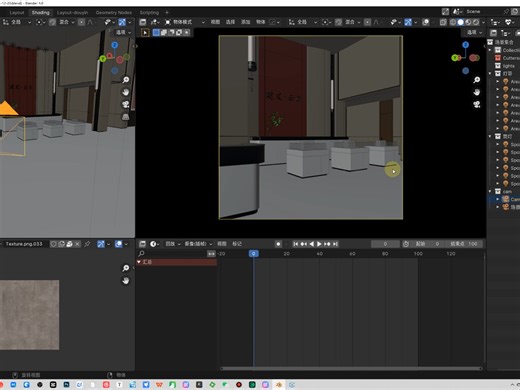The image size is (520, 390).
Task: Open the 物体模式 interaction mode dropdown
Action: 184,22
